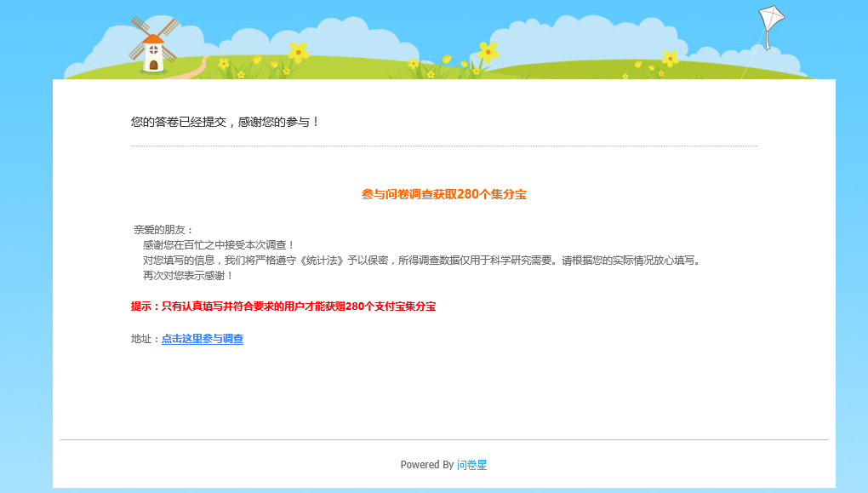Click the privacy sentence mentioning《统计法》

pyautogui.click(x=422, y=261)
